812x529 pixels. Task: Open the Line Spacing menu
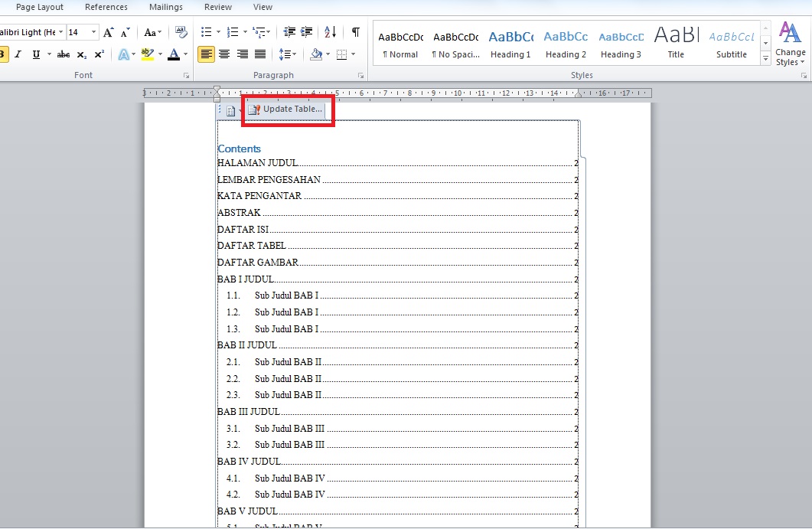(x=288, y=54)
